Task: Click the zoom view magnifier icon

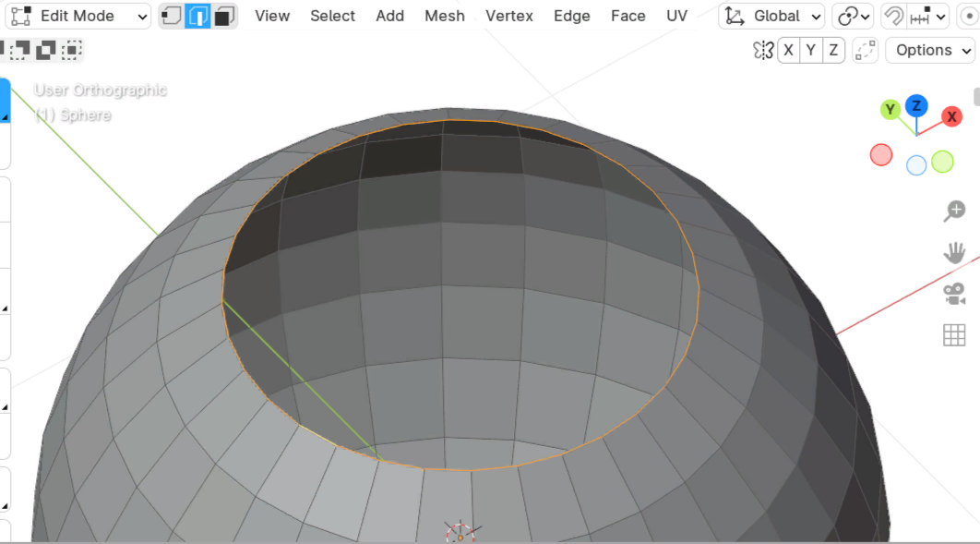Action: (x=954, y=212)
